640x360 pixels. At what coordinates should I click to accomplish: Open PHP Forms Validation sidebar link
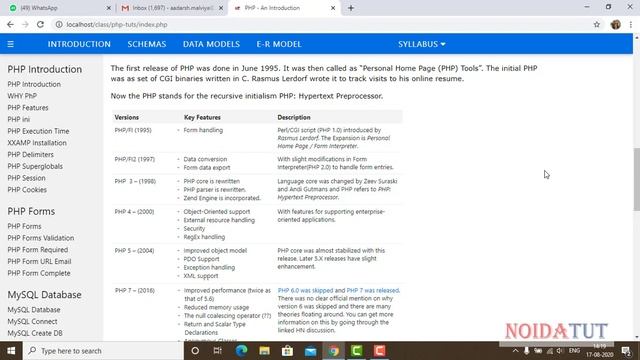click(40, 238)
